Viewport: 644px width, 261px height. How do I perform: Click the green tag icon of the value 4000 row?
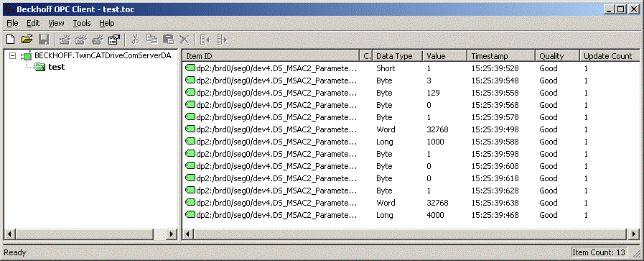pos(190,214)
